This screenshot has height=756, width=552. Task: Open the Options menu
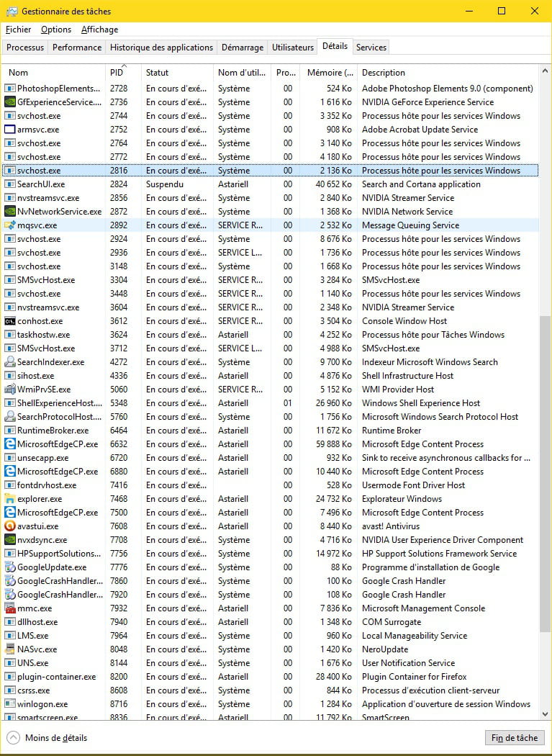tap(56, 30)
